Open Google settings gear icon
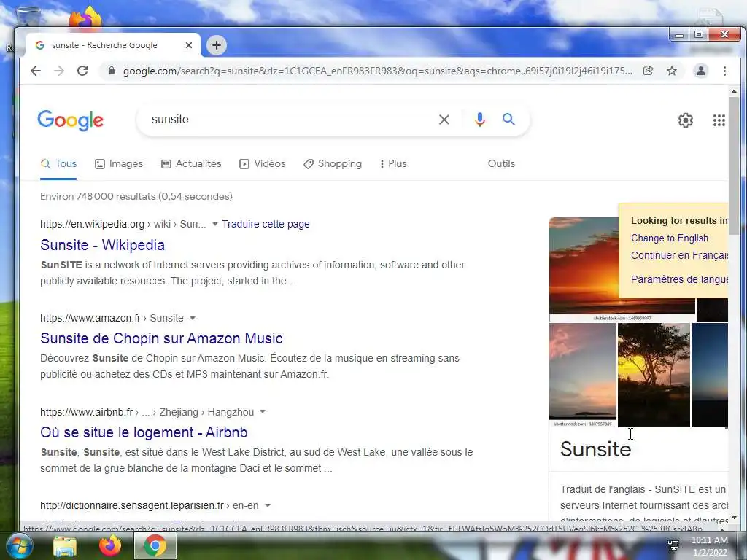 pyautogui.click(x=686, y=120)
